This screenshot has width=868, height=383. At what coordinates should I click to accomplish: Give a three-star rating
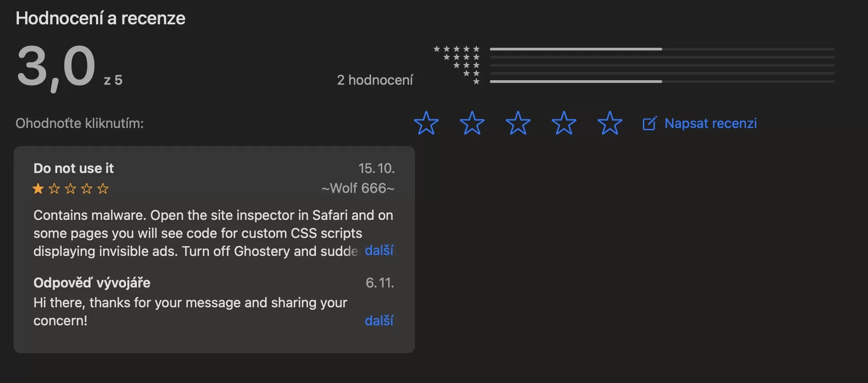(518, 123)
